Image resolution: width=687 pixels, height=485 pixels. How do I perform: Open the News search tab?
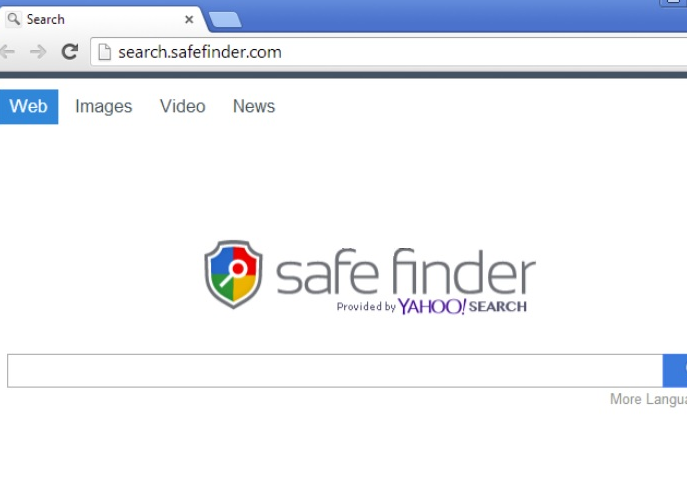tap(254, 106)
